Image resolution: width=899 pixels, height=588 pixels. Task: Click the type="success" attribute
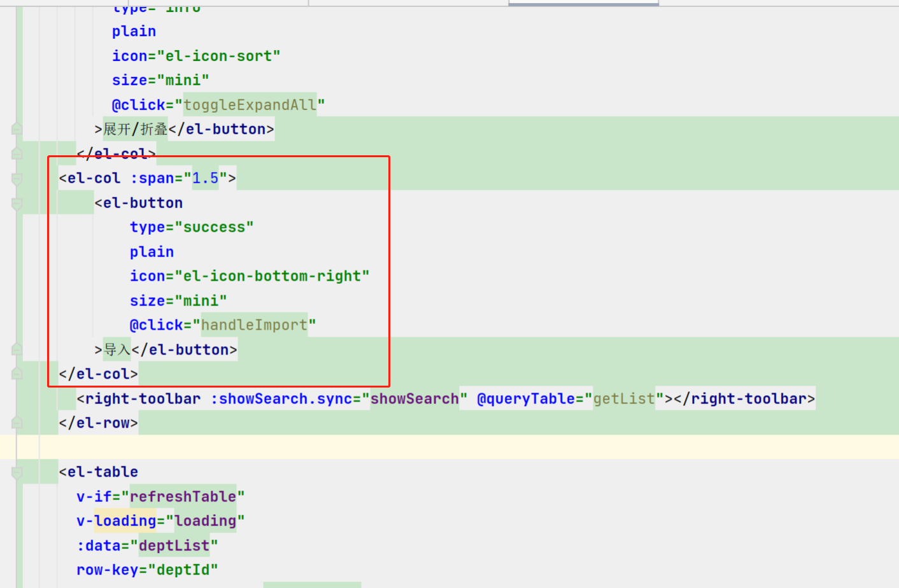click(192, 227)
